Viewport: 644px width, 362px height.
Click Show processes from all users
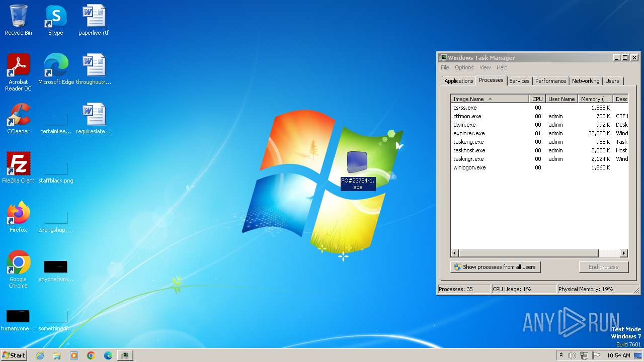pos(496,267)
